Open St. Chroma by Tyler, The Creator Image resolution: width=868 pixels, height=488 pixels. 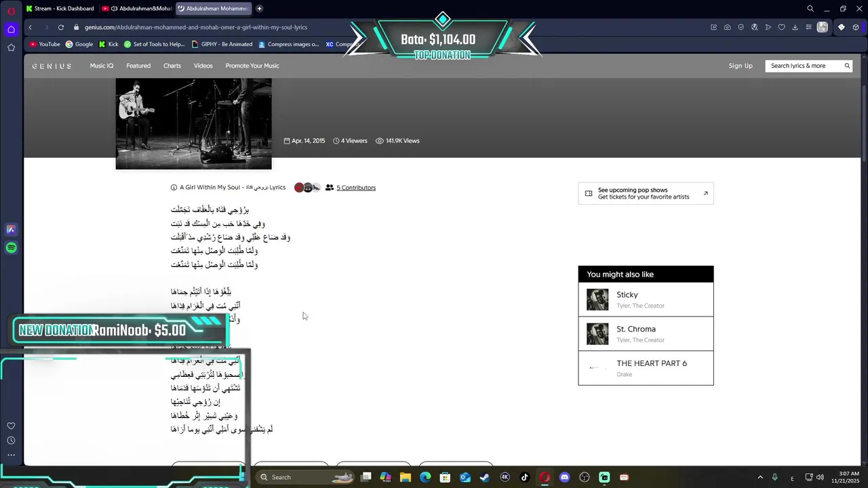(646, 333)
